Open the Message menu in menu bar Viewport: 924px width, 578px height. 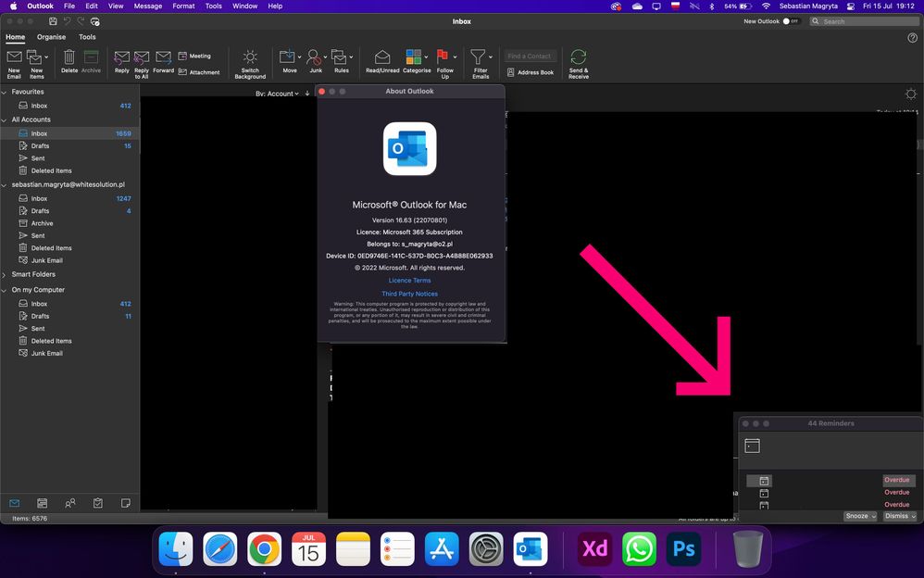(147, 6)
